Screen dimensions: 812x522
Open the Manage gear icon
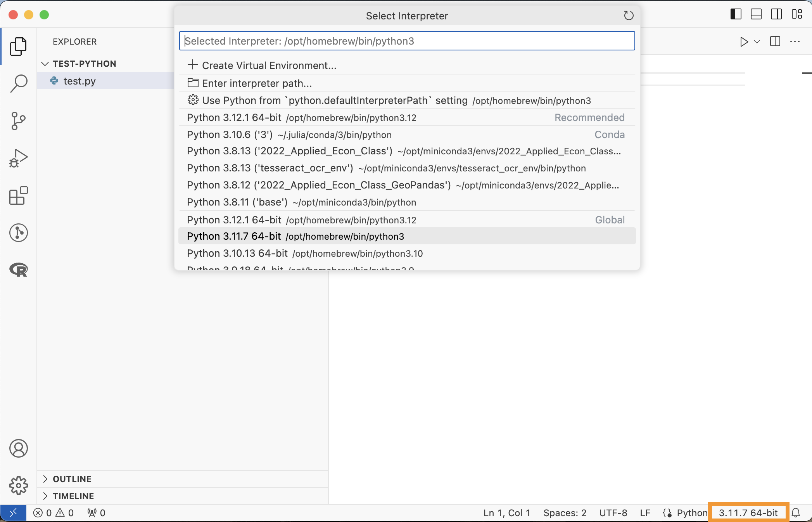pyautogui.click(x=18, y=486)
